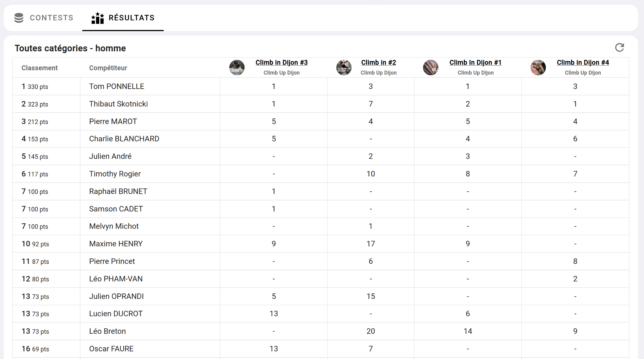
Task: Open the Climb in Dijon #3 link
Action: click(281, 63)
